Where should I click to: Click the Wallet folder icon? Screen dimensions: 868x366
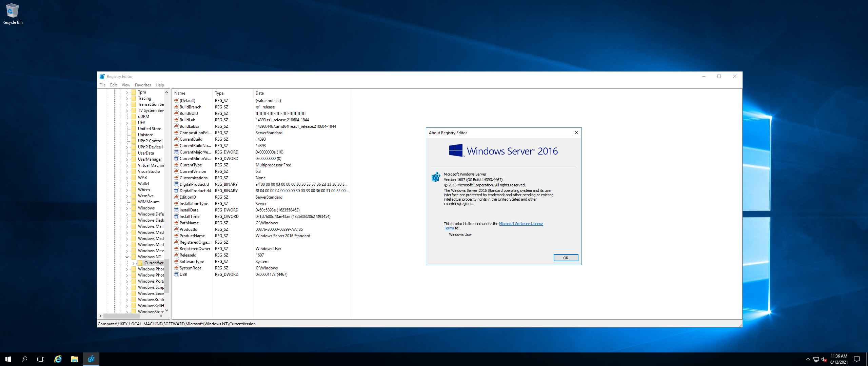point(134,184)
